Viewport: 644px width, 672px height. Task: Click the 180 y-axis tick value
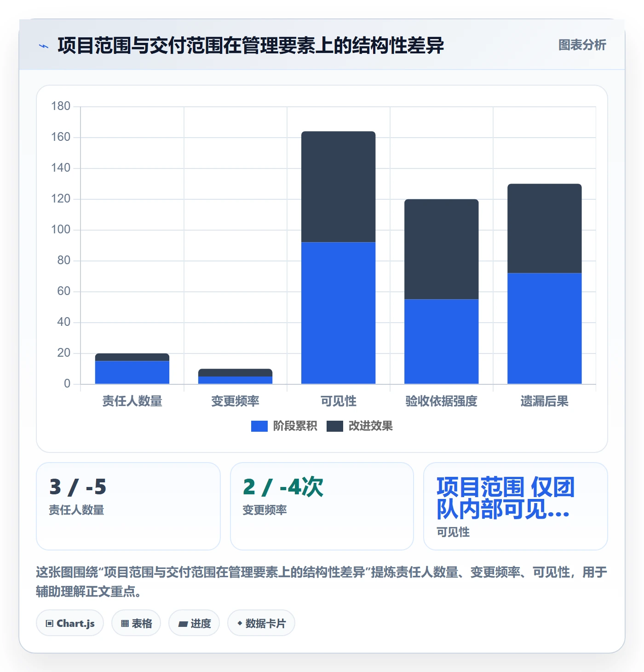tap(61, 106)
